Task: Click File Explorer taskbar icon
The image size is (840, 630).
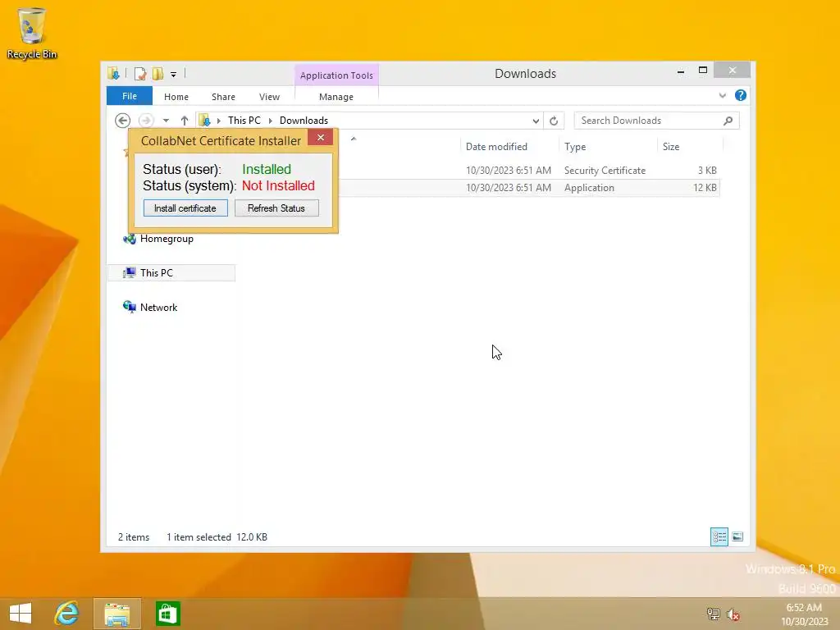Action: coord(116,614)
